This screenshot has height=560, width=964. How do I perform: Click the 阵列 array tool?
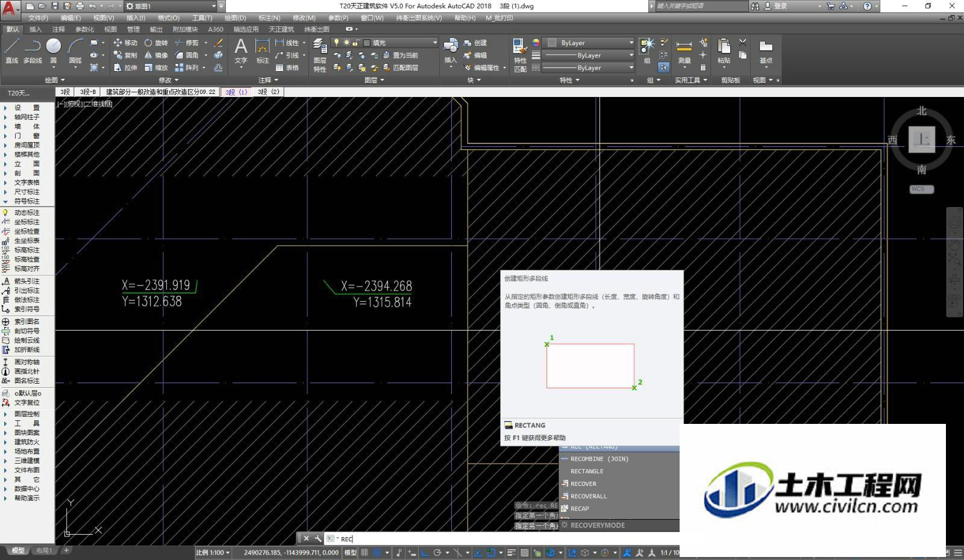tap(187, 68)
